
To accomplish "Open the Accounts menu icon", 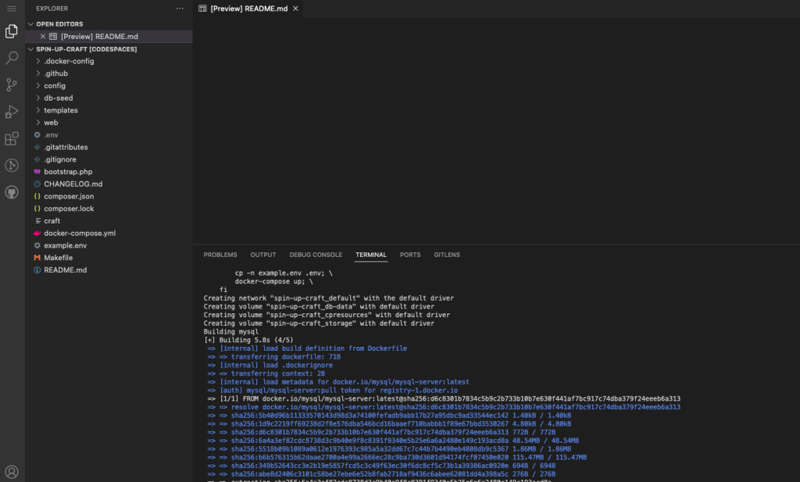I will point(12,471).
